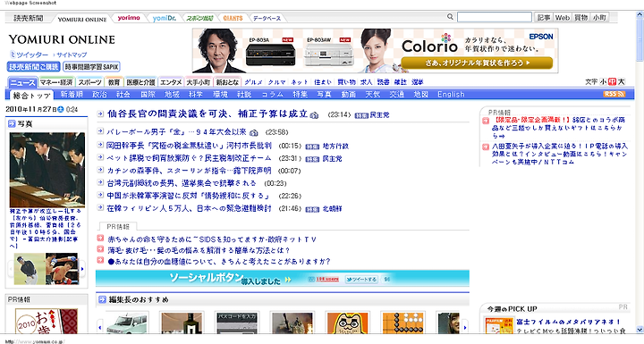Click the ツイートする button in social banner
This screenshot has height=344, width=644.
(361, 279)
